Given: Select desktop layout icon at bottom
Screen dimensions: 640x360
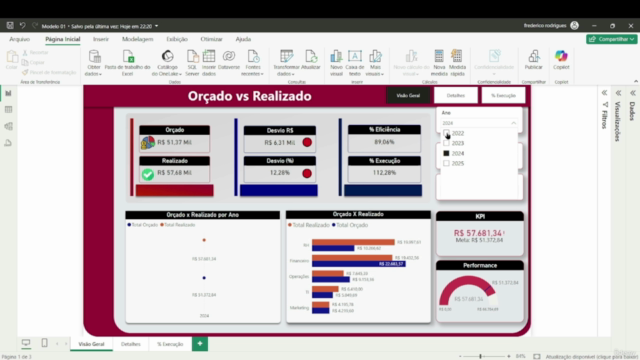Looking at the screenshot, I should pos(26,343).
